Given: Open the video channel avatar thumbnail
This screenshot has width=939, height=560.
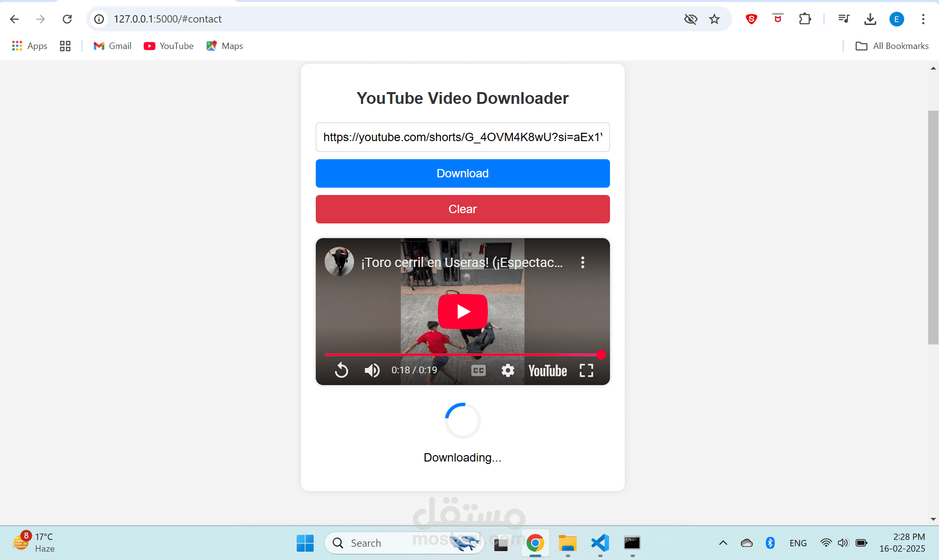Looking at the screenshot, I should [339, 262].
